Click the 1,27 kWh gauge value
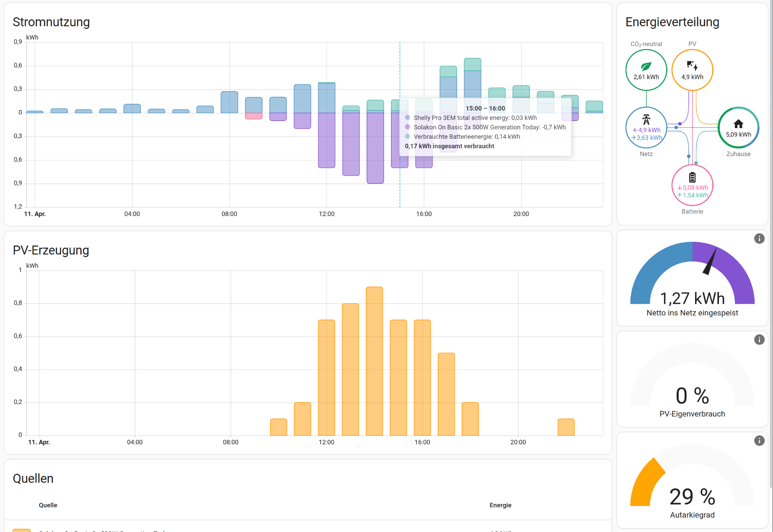Image resolution: width=773 pixels, height=532 pixels. (x=692, y=298)
